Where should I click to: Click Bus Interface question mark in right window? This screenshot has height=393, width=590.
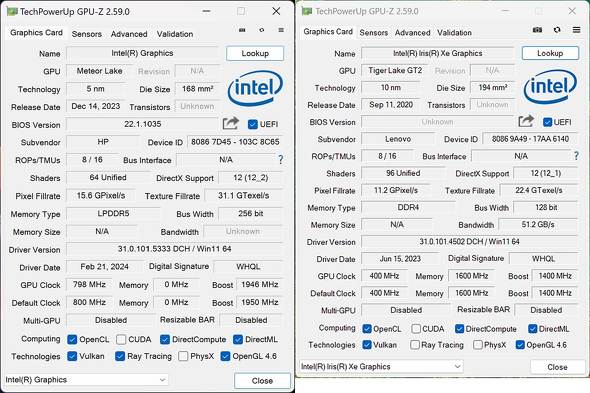coord(576,155)
